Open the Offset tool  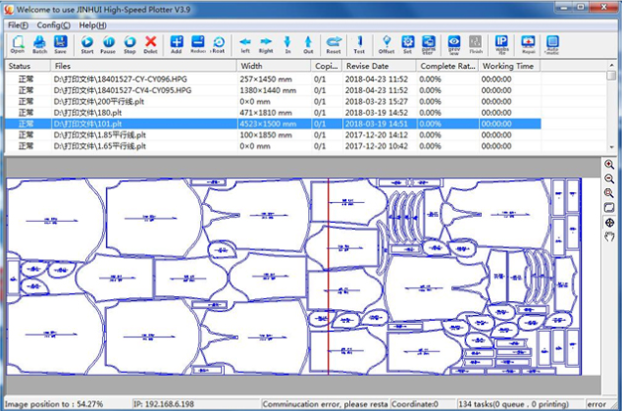tap(386, 44)
